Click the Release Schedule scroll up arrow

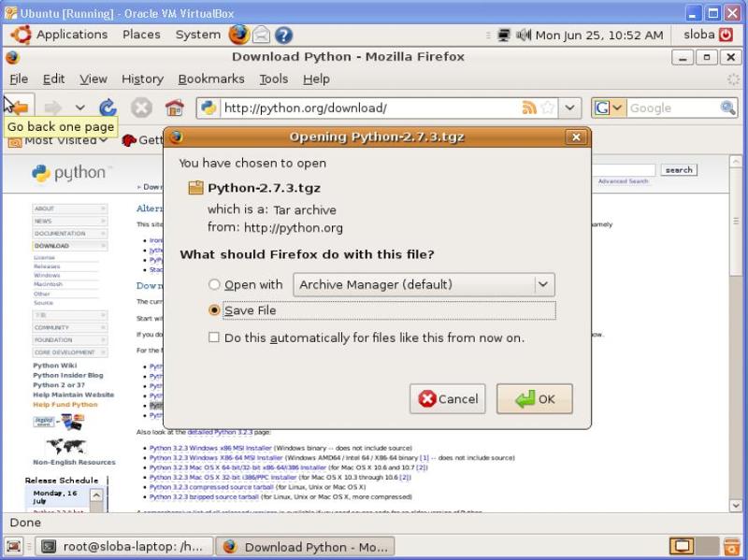tap(96, 495)
